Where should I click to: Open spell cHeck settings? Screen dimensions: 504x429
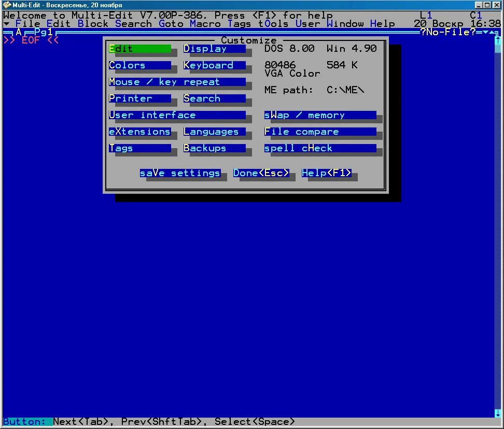tap(320, 148)
